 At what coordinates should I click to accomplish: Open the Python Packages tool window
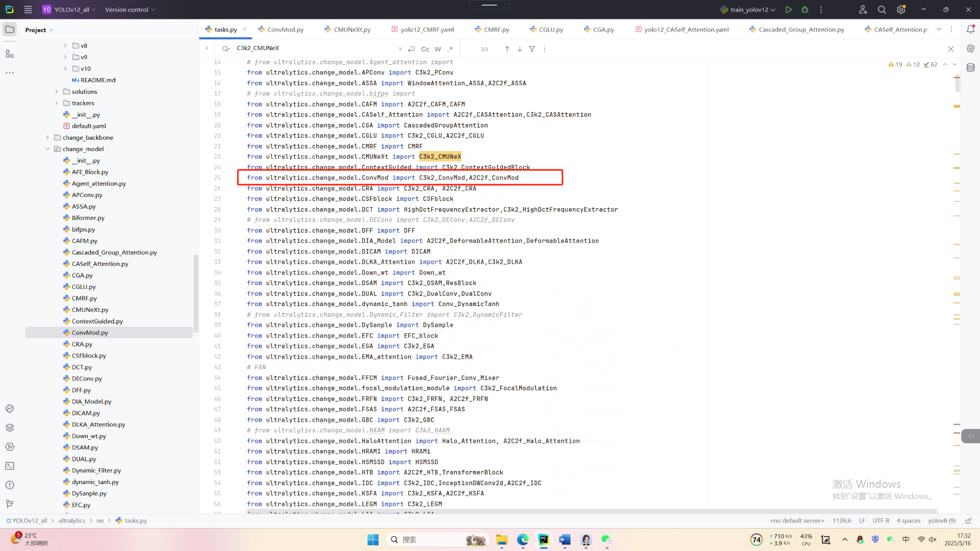point(10,428)
